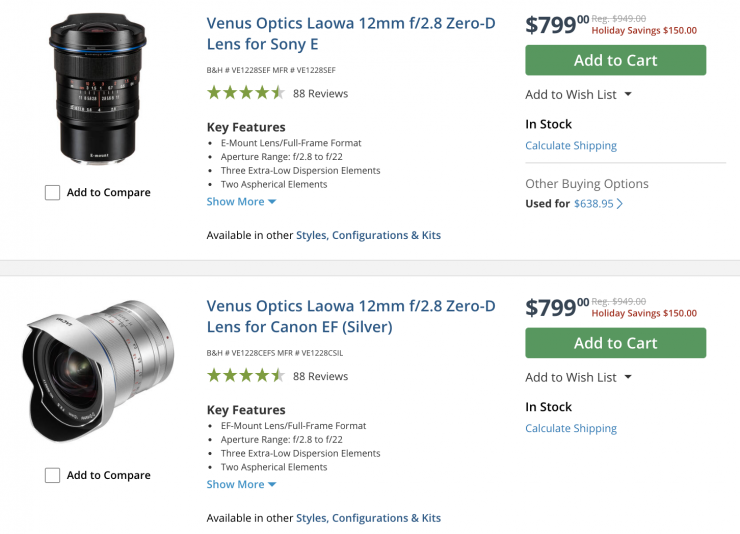Open Canon EF Silver lens star rating
This screenshot has height=534, width=740.
tap(245, 376)
